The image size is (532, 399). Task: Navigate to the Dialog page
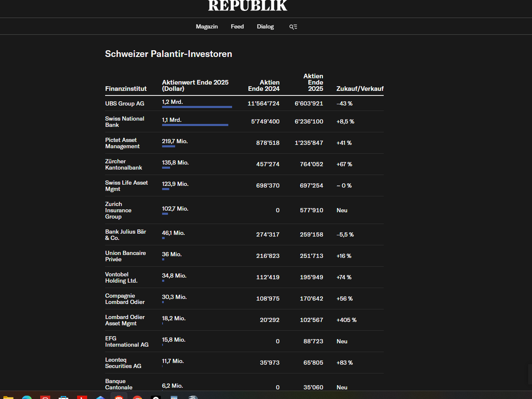pyautogui.click(x=265, y=26)
